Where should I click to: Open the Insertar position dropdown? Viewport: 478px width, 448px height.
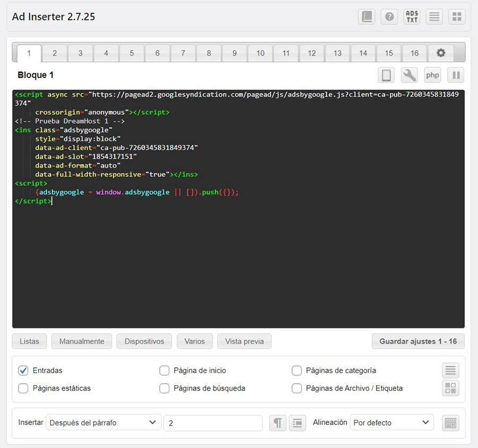103,423
